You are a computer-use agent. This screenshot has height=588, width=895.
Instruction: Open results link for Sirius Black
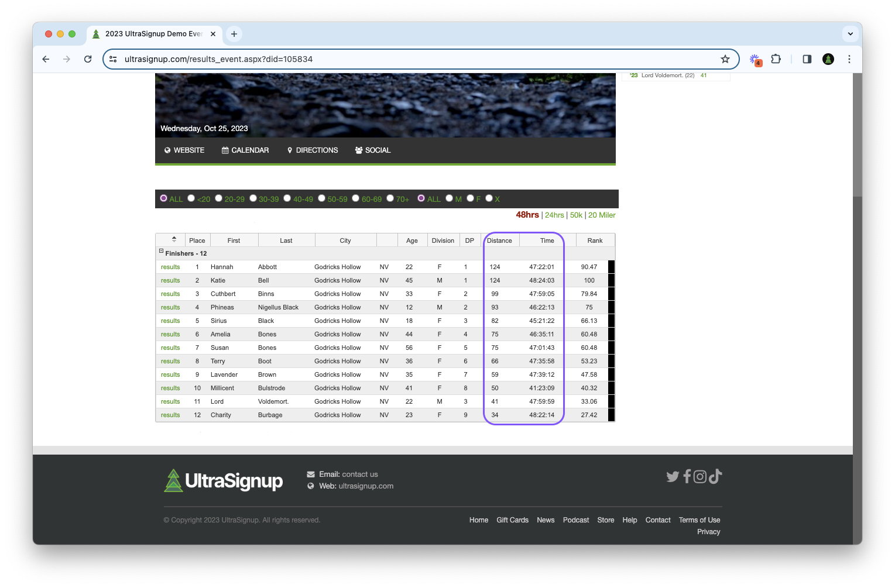click(x=170, y=321)
